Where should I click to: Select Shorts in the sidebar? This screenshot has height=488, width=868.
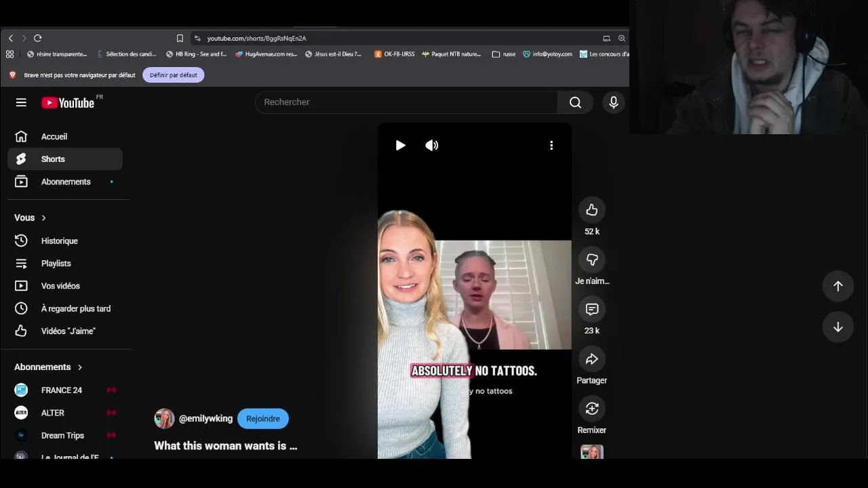(65, 159)
